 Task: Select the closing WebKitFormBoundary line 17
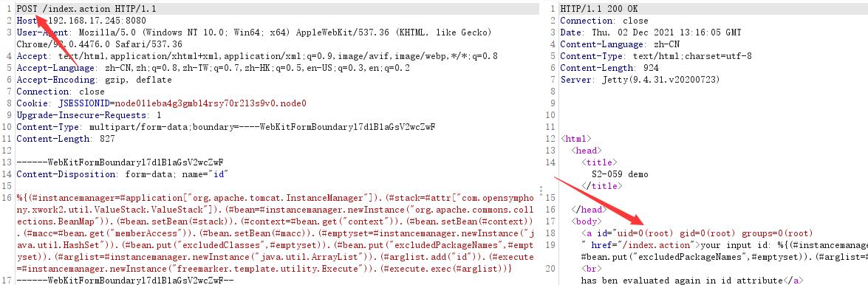point(125,281)
